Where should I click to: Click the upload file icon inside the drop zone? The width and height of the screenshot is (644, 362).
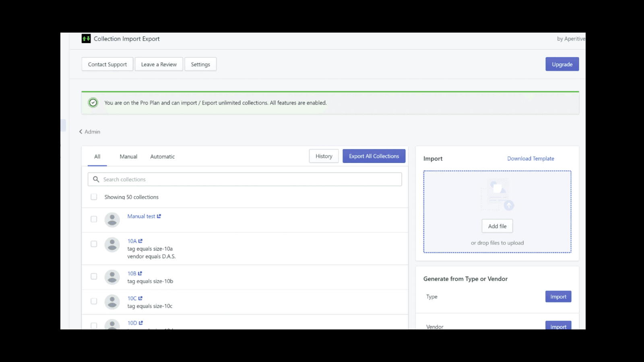tap(497, 193)
